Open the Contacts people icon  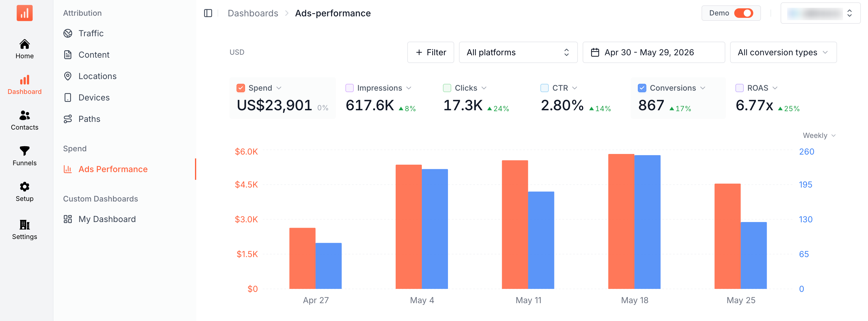[25, 116]
